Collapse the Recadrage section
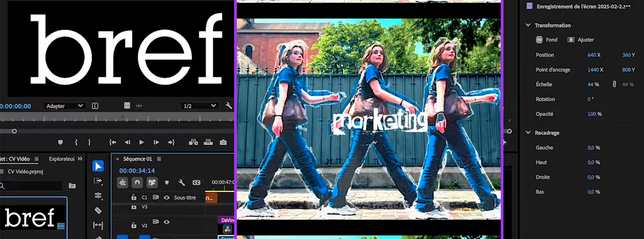Image resolution: width=644 pixels, height=239 pixels. click(x=528, y=133)
